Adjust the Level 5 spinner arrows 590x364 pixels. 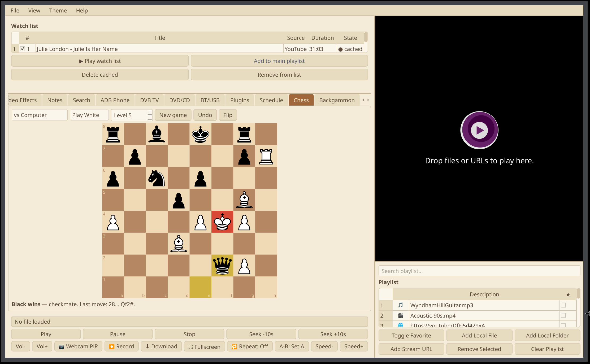pyautogui.click(x=150, y=115)
